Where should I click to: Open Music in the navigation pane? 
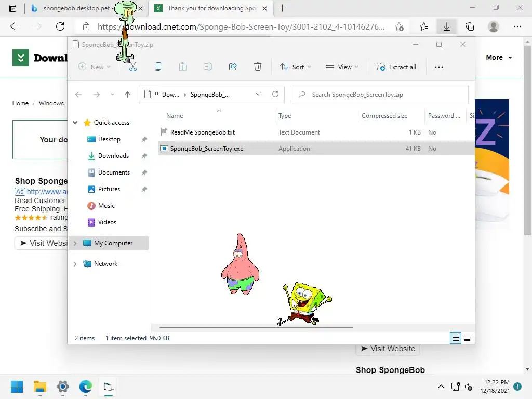(x=106, y=206)
